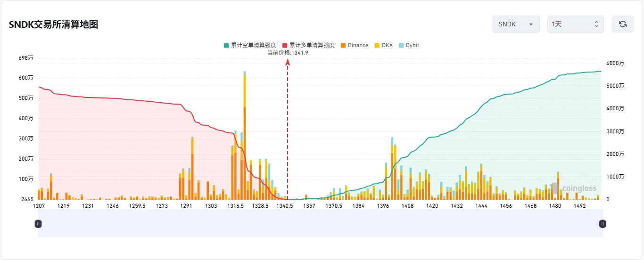The width and height of the screenshot is (644, 260).
Task: Click the 1340.5 x-axis label
Action: click(x=285, y=206)
